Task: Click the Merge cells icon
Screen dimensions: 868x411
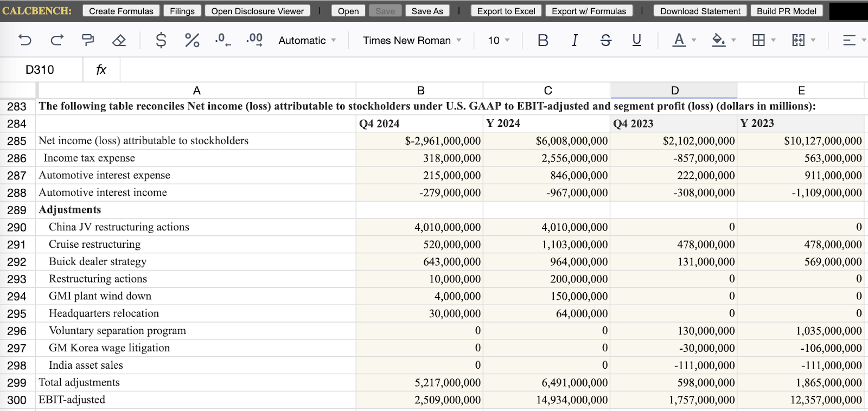Action: click(798, 40)
